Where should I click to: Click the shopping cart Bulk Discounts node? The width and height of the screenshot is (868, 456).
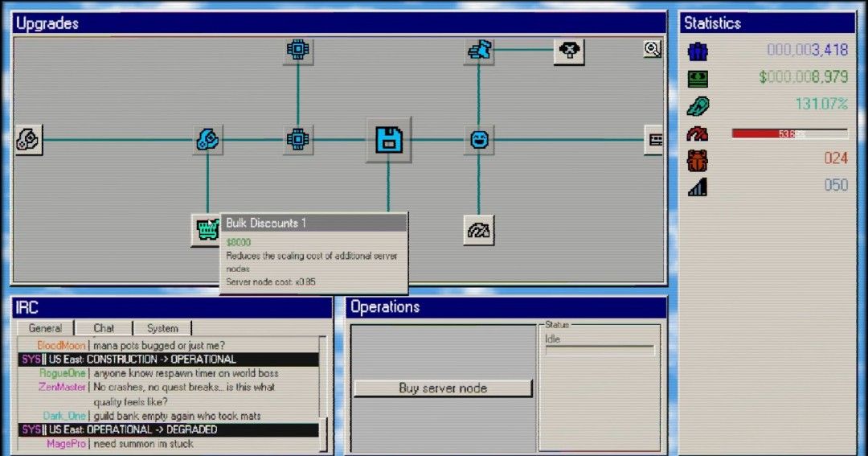pyautogui.click(x=207, y=230)
